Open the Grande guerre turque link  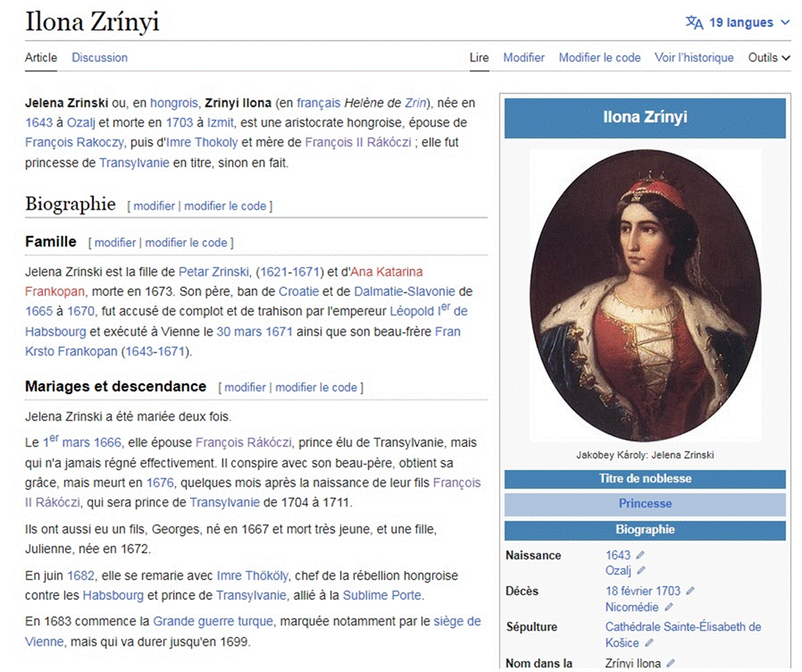(x=213, y=621)
